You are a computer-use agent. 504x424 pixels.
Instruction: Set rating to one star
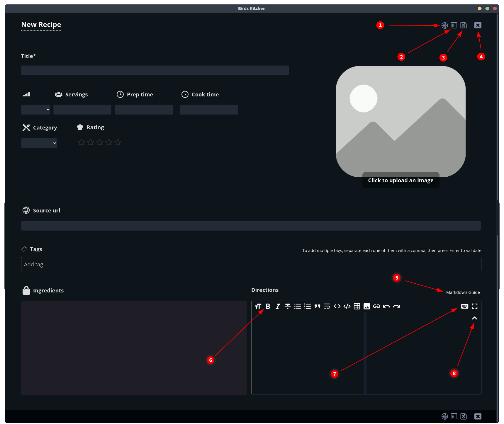point(82,142)
